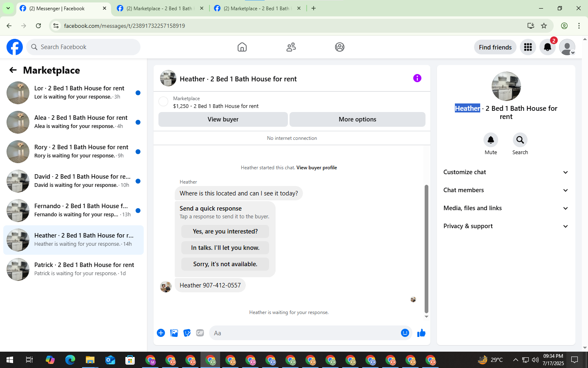Click the browser back arrow
The width and height of the screenshot is (588, 368).
point(9,26)
